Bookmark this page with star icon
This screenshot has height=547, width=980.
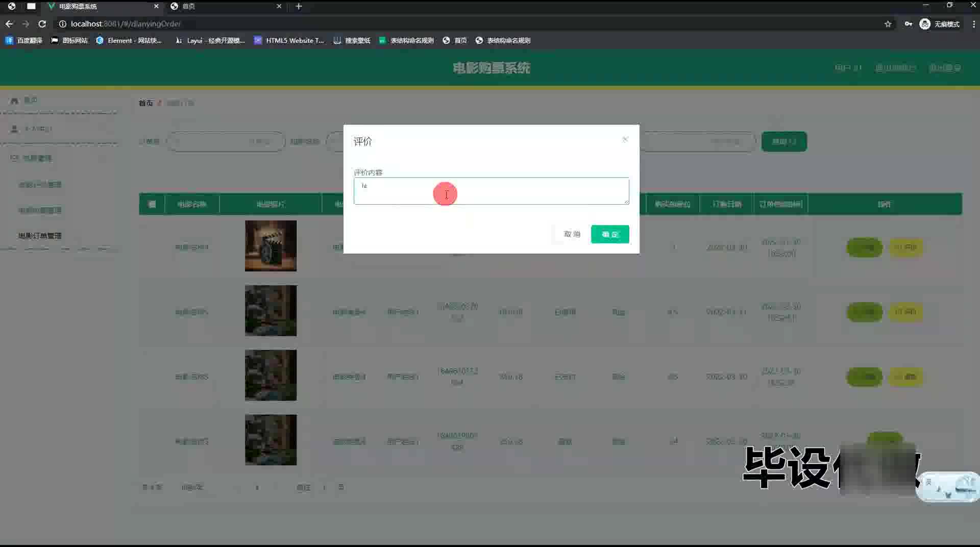(x=888, y=24)
